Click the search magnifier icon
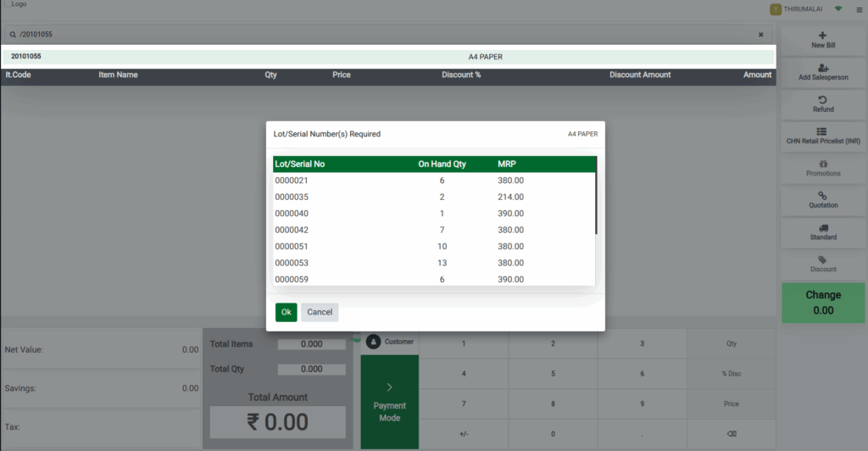Screen dimensions: 868x451 point(13,34)
